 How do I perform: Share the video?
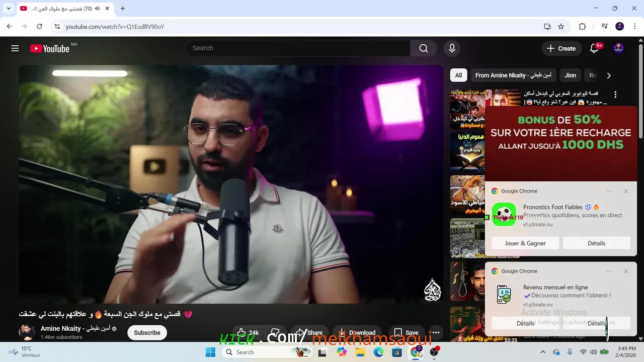[x=309, y=333]
